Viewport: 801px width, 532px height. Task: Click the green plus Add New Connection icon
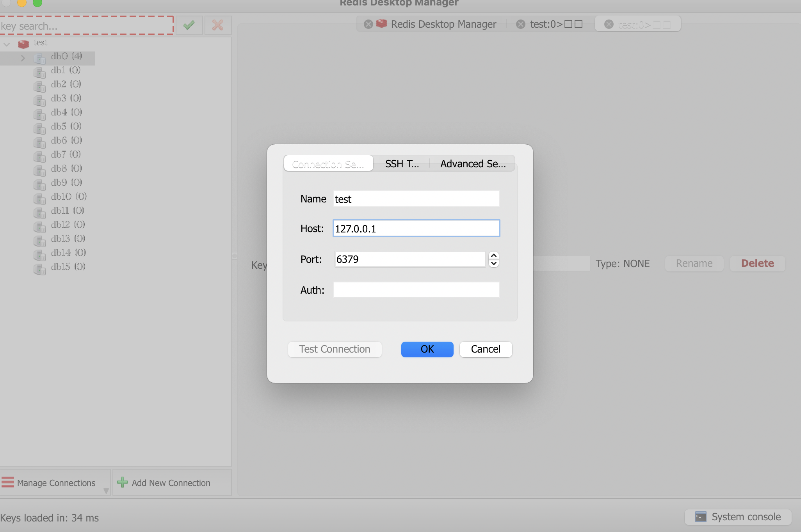pyautogui.click(x=123, y=482)
